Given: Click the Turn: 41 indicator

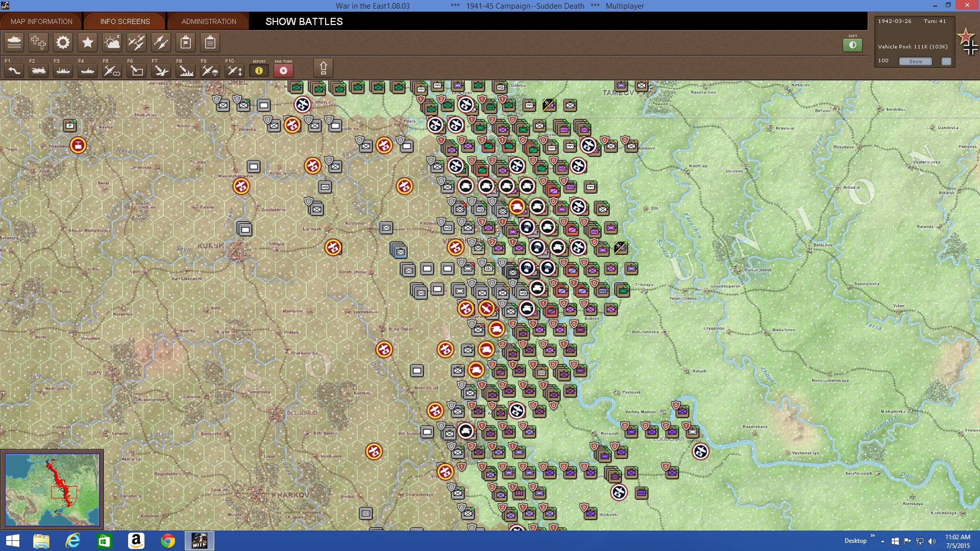Looking at the screenshot, I should (x=935, y=21).
